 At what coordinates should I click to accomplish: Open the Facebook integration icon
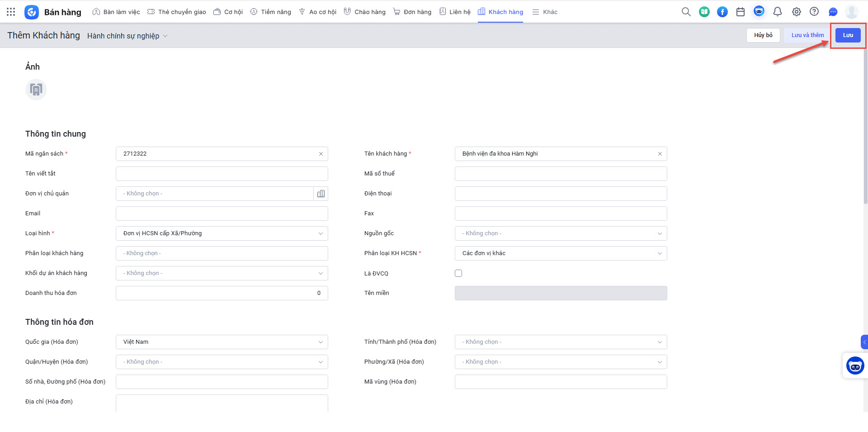(722, 12)
